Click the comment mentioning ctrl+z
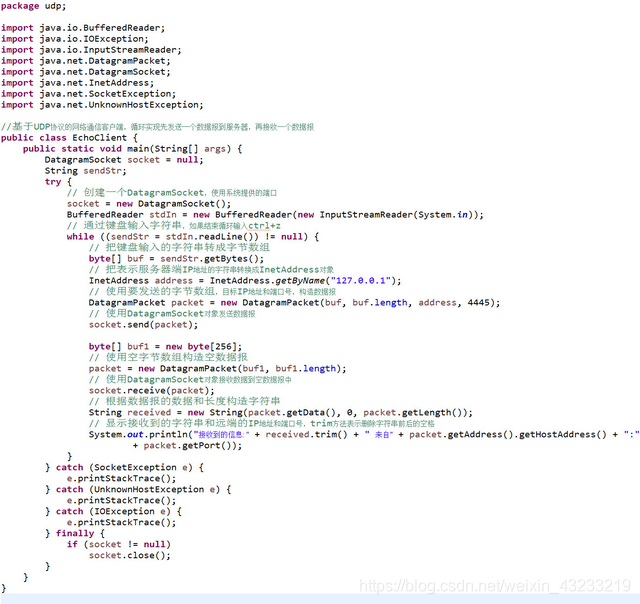 point(173,226)
